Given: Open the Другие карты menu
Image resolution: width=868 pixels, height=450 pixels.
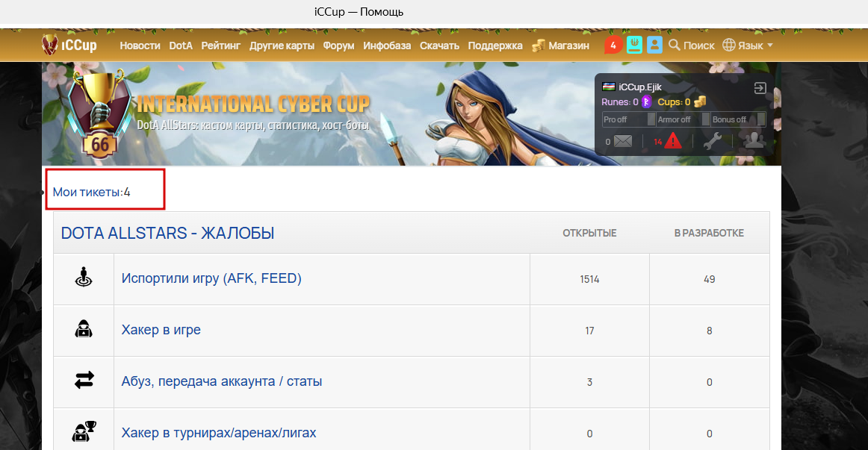Looking at the screenshot, I should pyautogui.click(x=282, y=46).
